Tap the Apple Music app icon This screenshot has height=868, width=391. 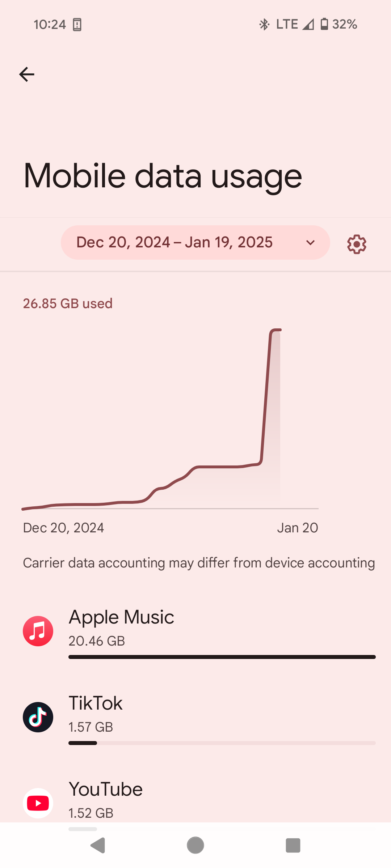pyautogui.click(x=38, y=631)
